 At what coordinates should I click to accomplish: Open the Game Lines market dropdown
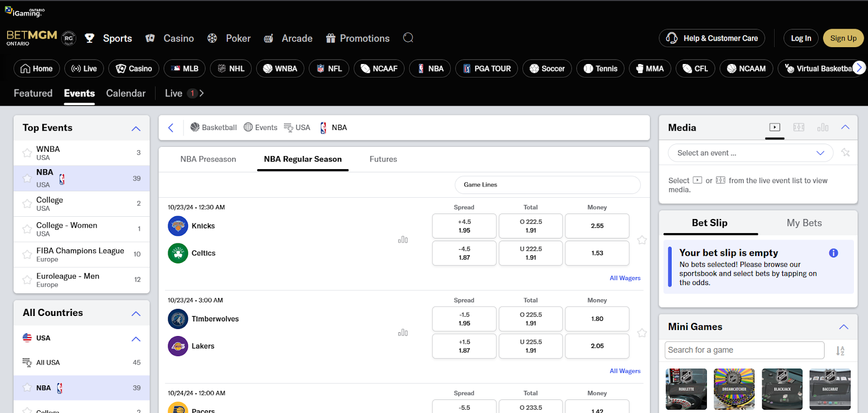pyautogui.click(x=547, y=185)
